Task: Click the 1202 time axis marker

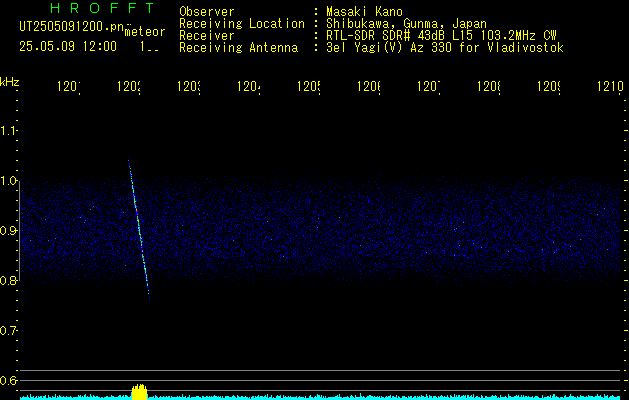Action: [x=129, y=86]
